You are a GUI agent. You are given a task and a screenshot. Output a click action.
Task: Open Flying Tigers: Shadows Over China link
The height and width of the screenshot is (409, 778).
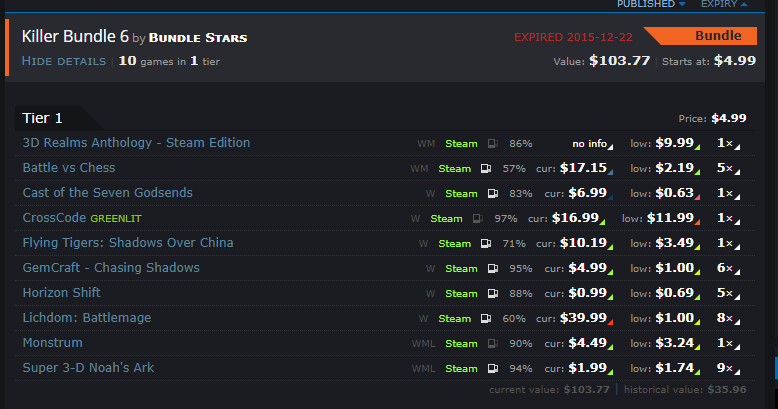(128, 243)
